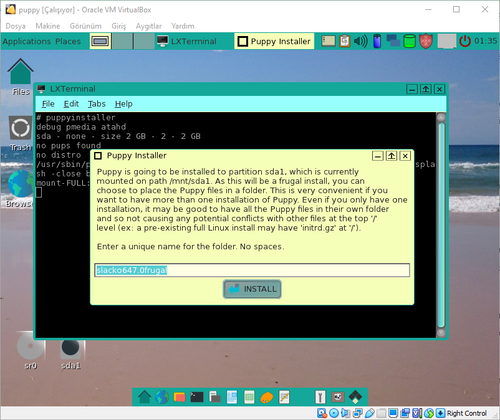This screenshot has width=500, height=420.
Task: Click the black diamond icon in dock
Action: tap(355, 397)
